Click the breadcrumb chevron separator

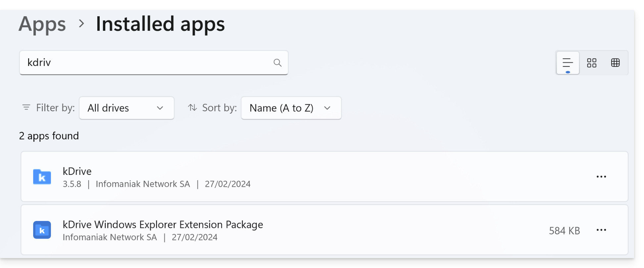click(x=81, y=24)
